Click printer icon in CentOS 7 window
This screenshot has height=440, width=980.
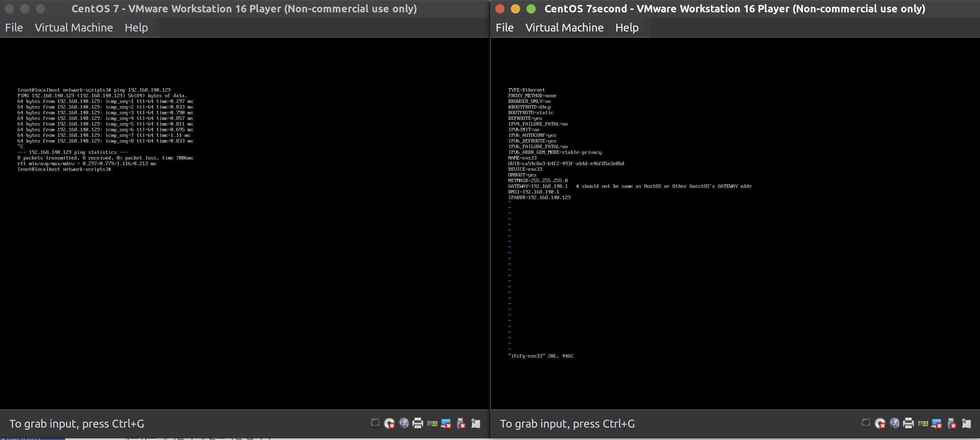pos(418,423)
